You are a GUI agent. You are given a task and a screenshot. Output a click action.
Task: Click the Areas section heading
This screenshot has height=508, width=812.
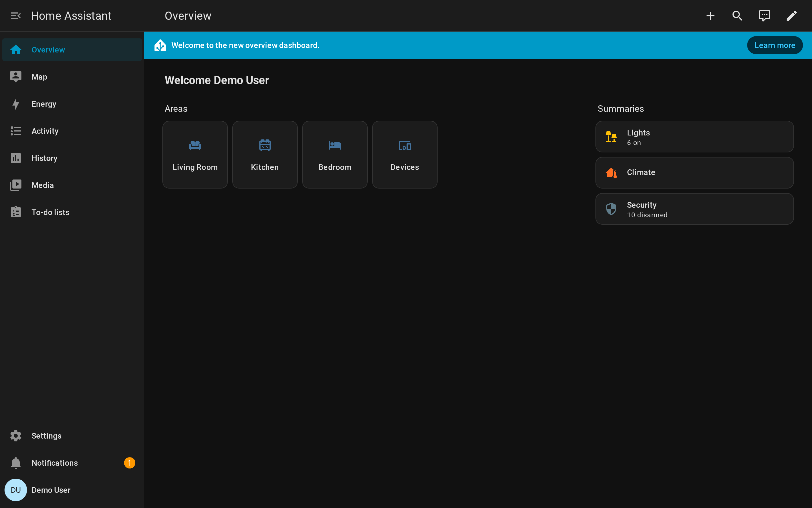pyautogui.click(x=176, y=109)
